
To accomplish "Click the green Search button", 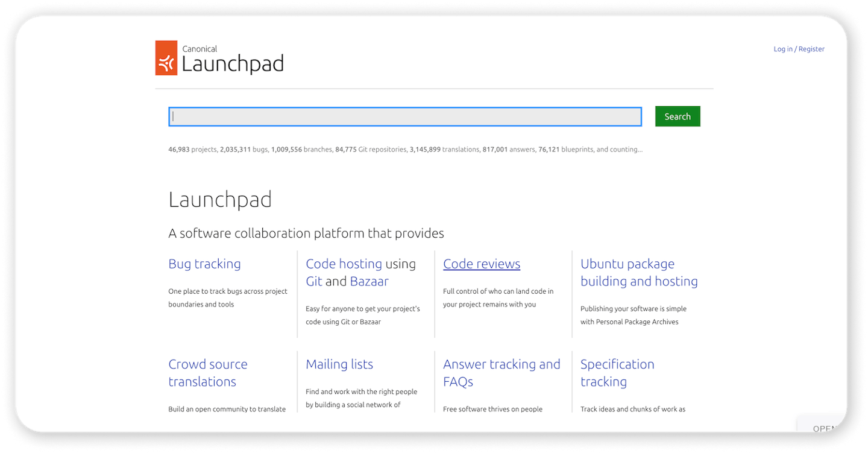I will click(x=678, y=116).
